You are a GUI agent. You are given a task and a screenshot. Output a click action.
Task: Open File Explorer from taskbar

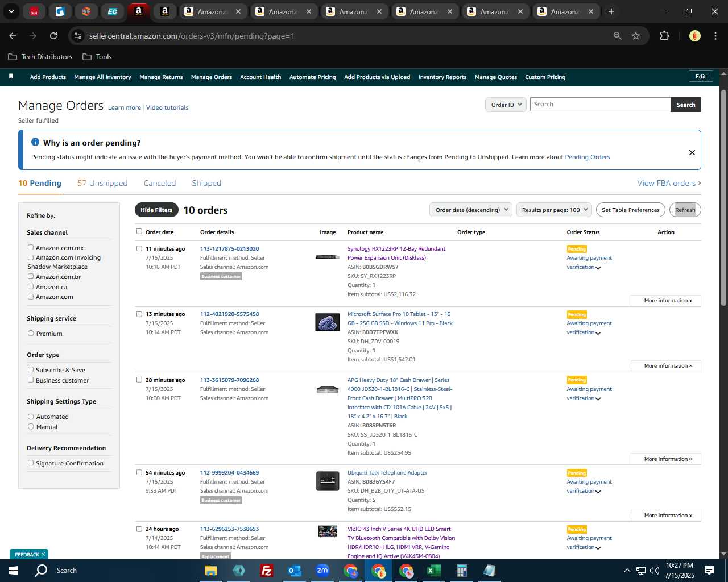click(x=211, y=571)
